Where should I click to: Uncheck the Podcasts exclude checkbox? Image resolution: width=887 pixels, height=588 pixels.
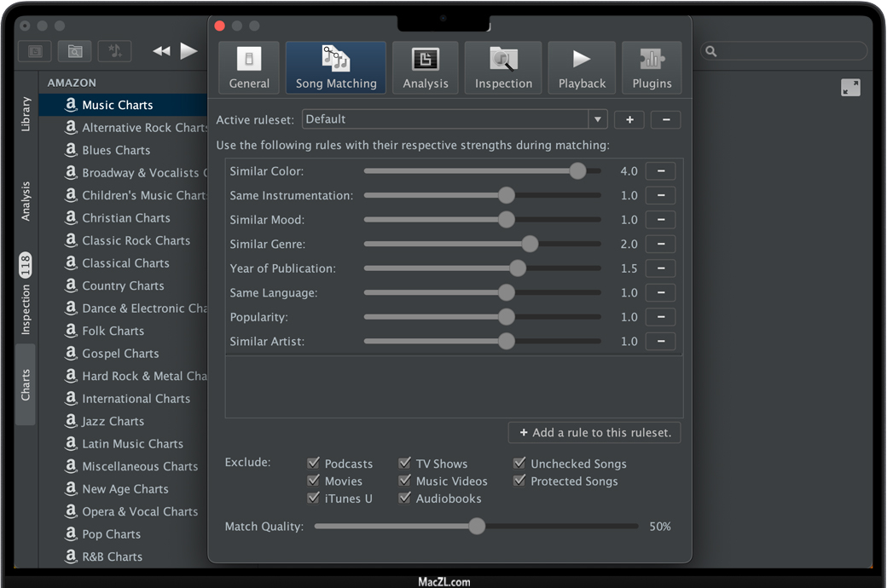pos(314,464)
